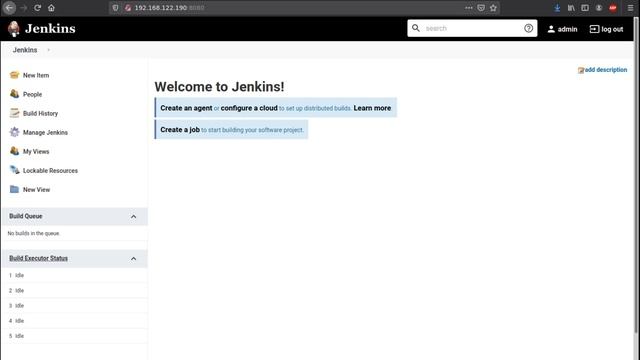This screenshot has height=360, width=640.
Task: Open the browser library icon
Action: pyautogui.click(x=571, y=8)
